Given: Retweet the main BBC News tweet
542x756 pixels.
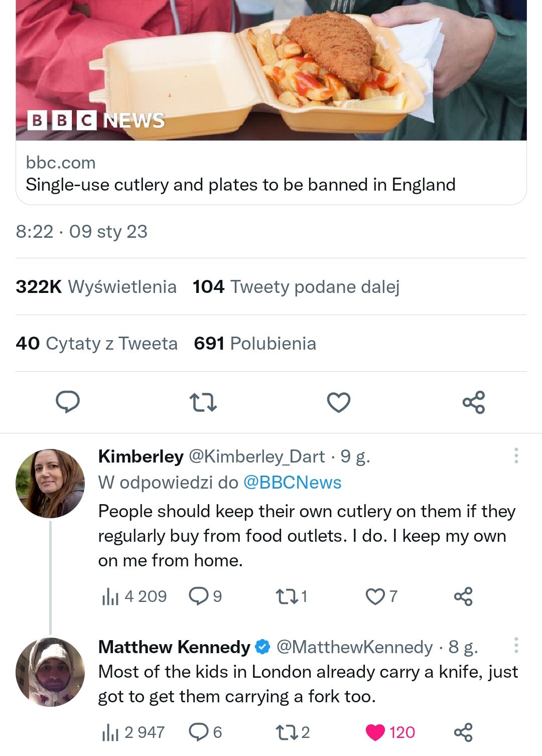Looking at the screenshot, I should [203, 402].
